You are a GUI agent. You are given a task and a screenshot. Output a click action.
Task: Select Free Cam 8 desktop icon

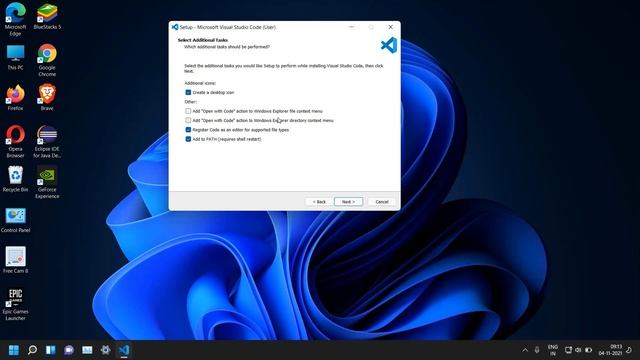[16, 260]
